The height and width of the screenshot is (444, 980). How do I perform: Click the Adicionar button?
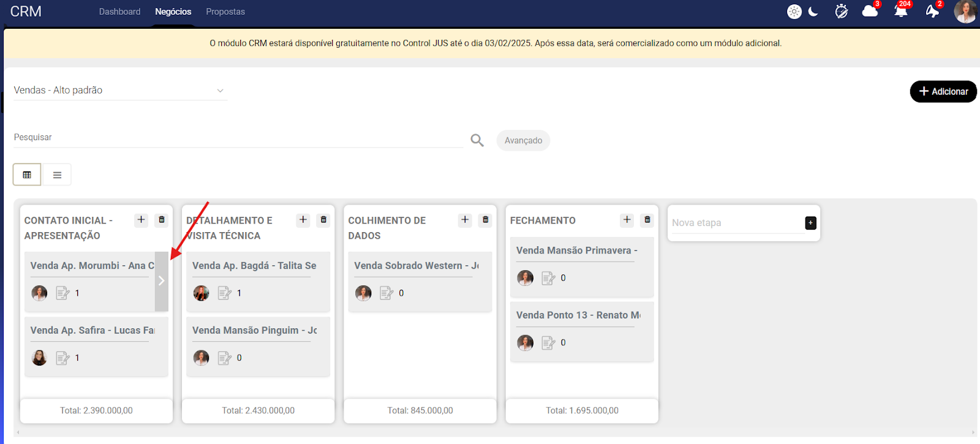tap(943, 91)
